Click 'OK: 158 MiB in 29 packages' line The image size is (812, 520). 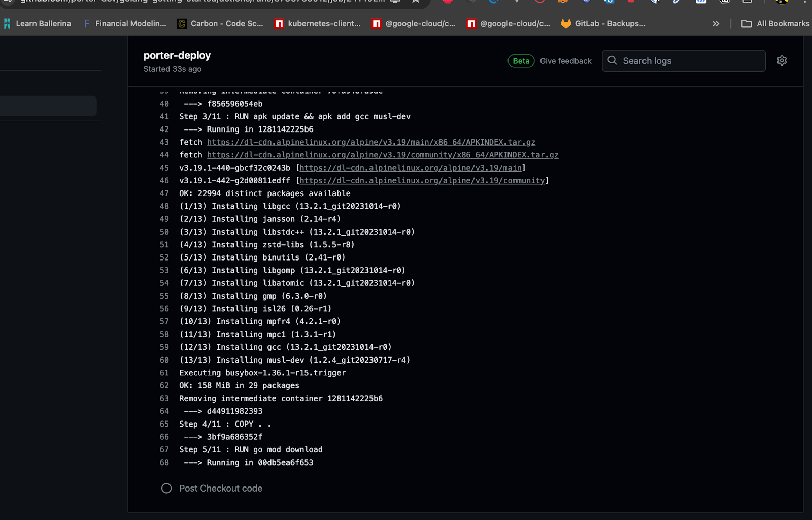pyautogui.click(x=239, y=385)
